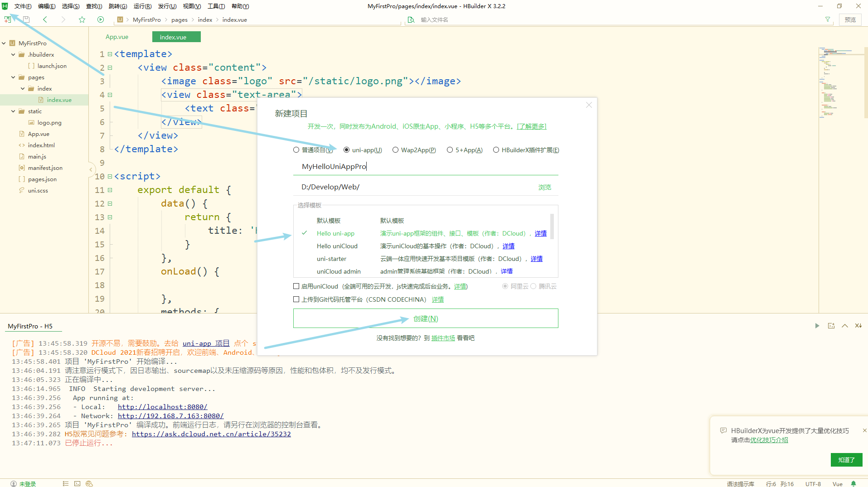Open the 插件市场 link
This screenshot has height=487, width=868.
tap(443, 338)
